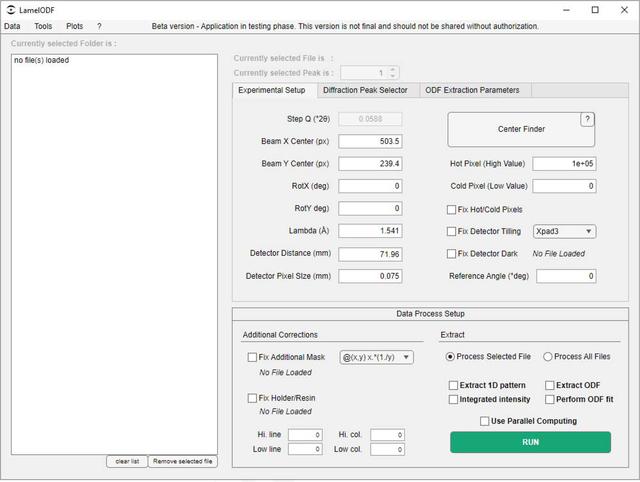Check Integrated intensity option
This screenshot has height=482, width=640.
point(453,399)
